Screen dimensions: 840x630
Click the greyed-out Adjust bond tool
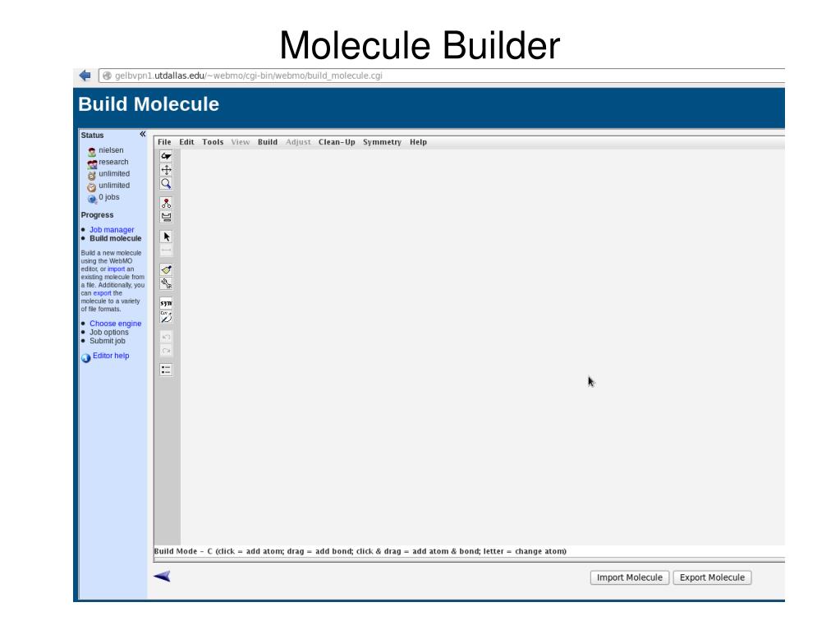pyautogui.click(x=166, y=251)
